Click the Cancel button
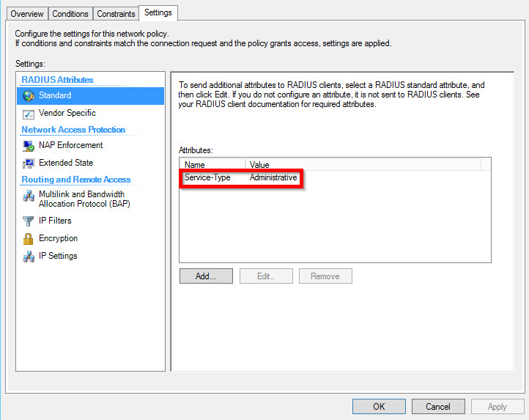The width and height of the screenshot is (529, 420). (438, 407)
